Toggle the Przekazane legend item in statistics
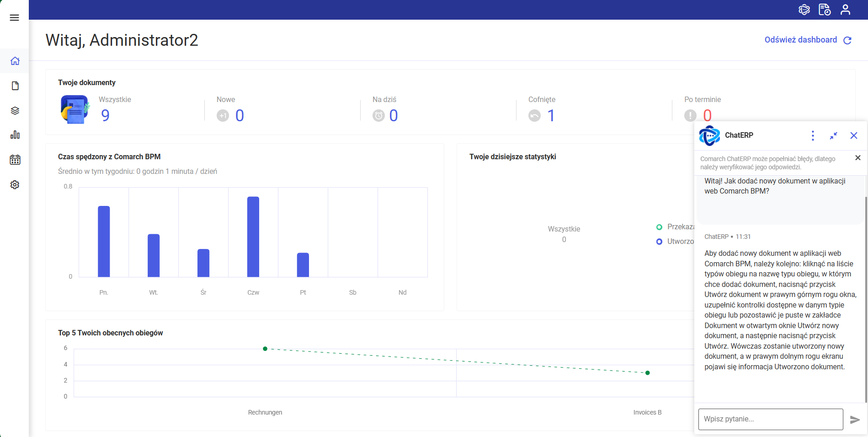The height and width of the screenshot is (437, 868). coord(676,227)
